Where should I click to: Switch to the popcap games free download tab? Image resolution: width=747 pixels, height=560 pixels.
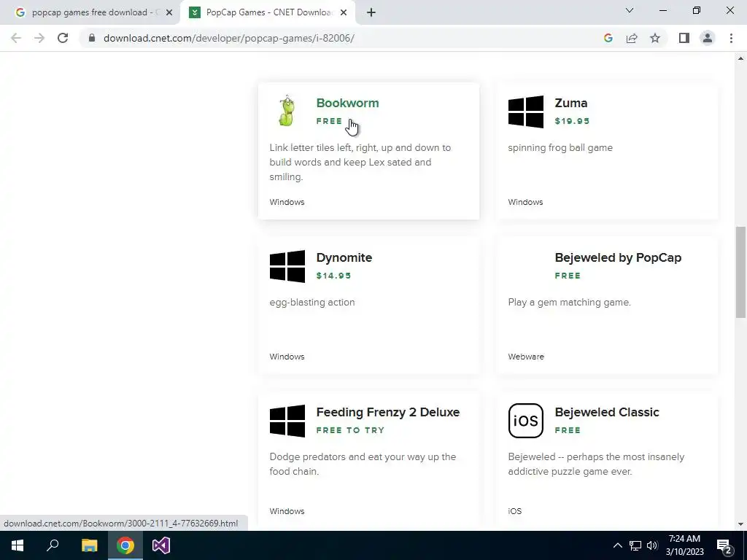pyautogui.click(x=90, y=12)
